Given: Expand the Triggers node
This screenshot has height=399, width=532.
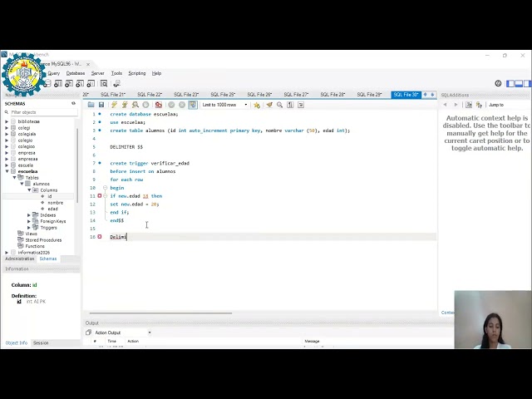Looking at the screenshot, I should [29, 228].
